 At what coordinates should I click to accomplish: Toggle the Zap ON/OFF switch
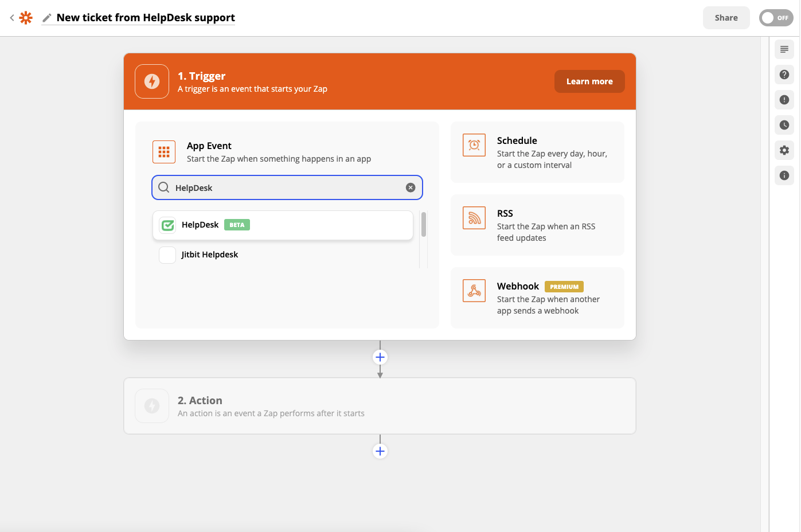776,18
